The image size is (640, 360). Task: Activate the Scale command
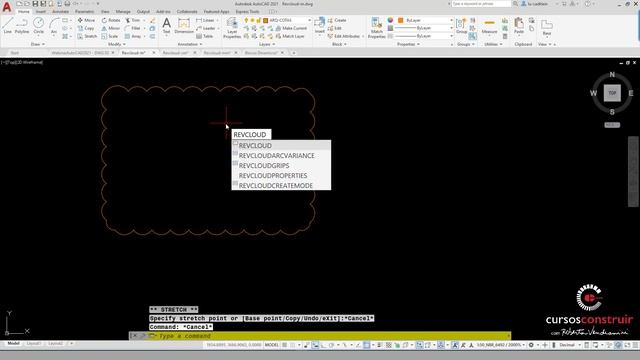110,36
